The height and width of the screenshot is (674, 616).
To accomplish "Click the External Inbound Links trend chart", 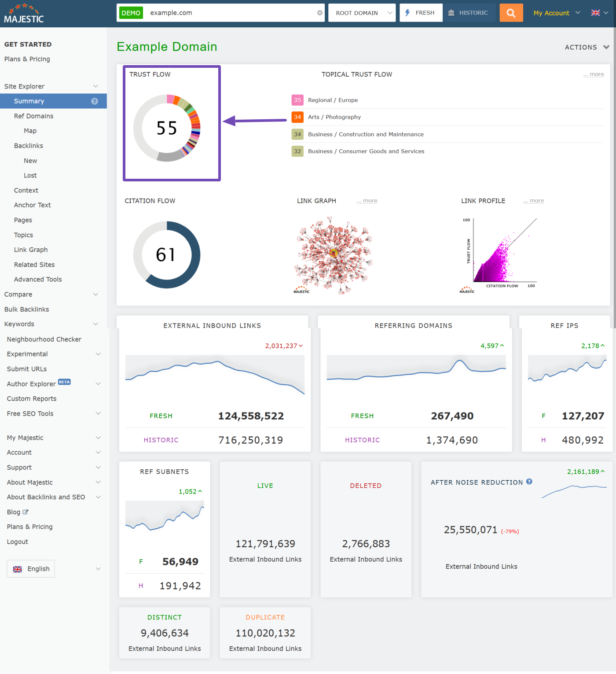I will click(215, 374).
